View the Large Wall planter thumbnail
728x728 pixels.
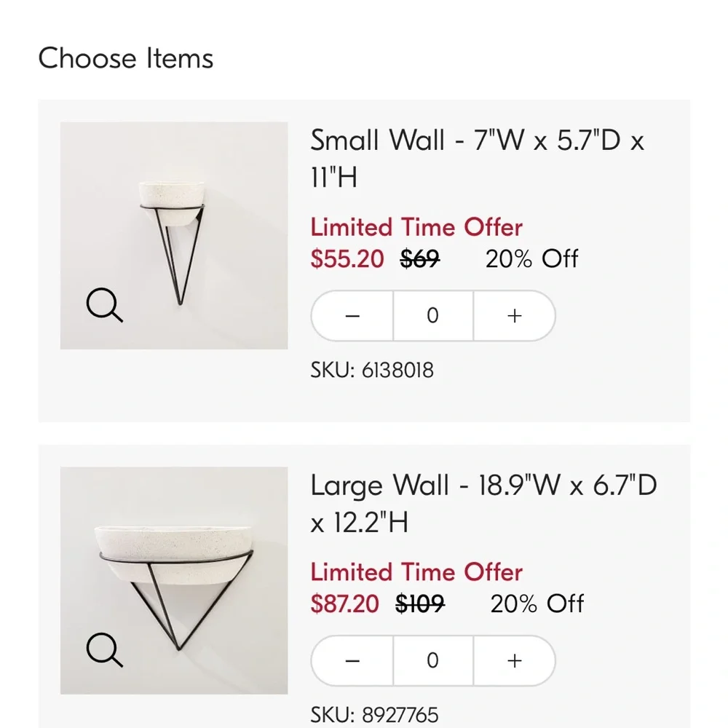coord(174,580)
